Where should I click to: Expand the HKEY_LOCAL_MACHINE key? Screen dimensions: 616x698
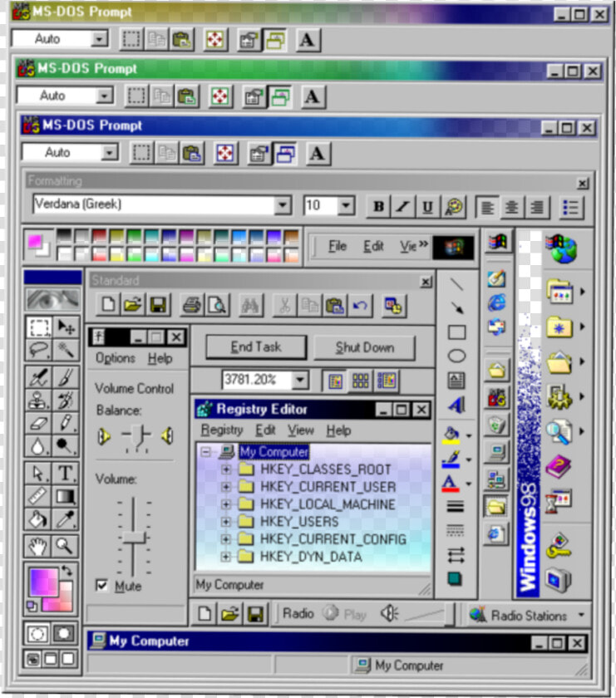226,504
